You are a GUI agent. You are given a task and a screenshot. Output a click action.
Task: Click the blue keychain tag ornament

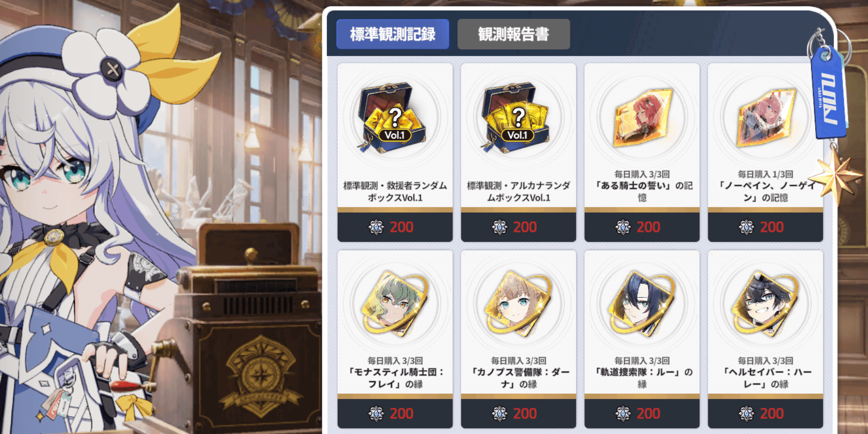pyautogui.click(x=828, y=93)
